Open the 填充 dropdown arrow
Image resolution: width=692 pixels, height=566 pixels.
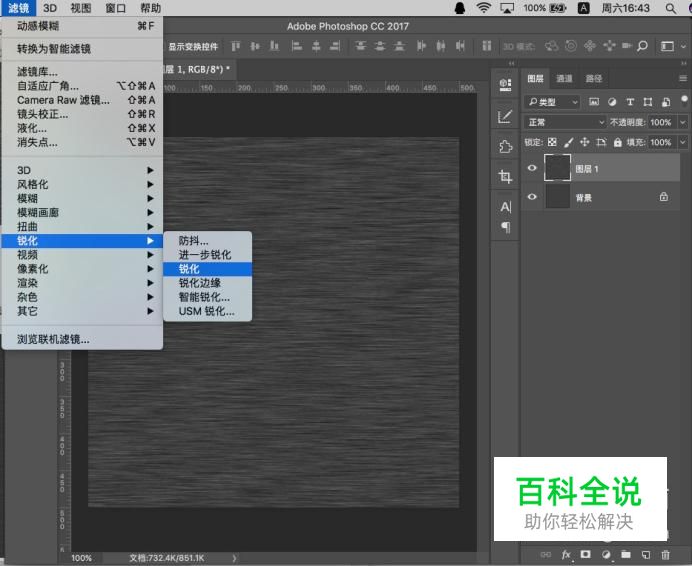683,142
